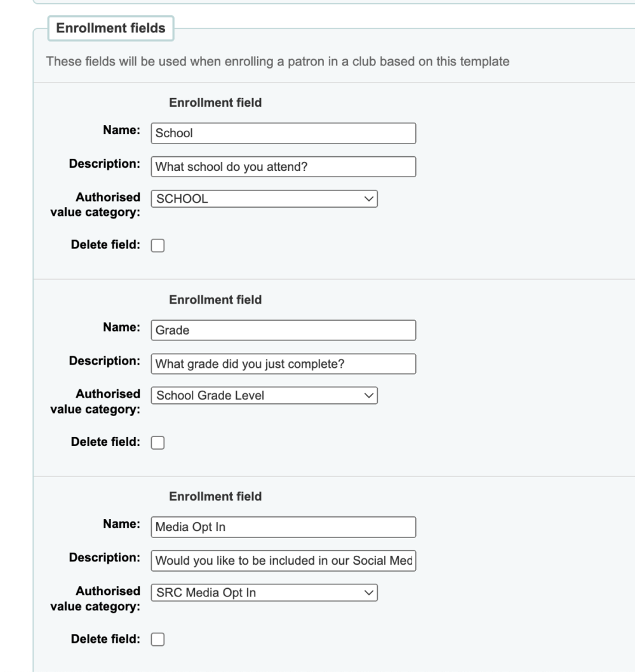The image size is (635, 672).
Task: Click the Enrollment fields legend heading
Action: (x=110, y=29)
